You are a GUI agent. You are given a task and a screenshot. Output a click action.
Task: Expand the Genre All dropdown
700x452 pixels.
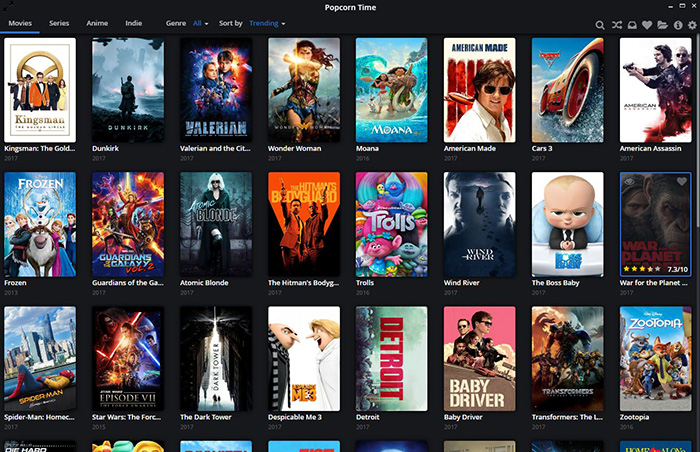[200, 23]
